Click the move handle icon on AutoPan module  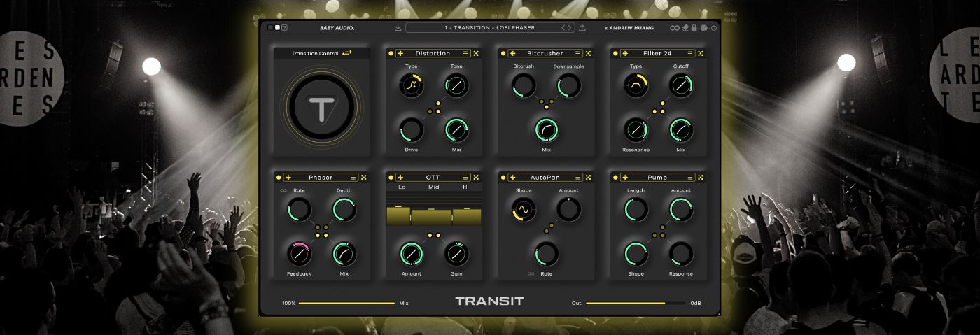pos(512,178)
